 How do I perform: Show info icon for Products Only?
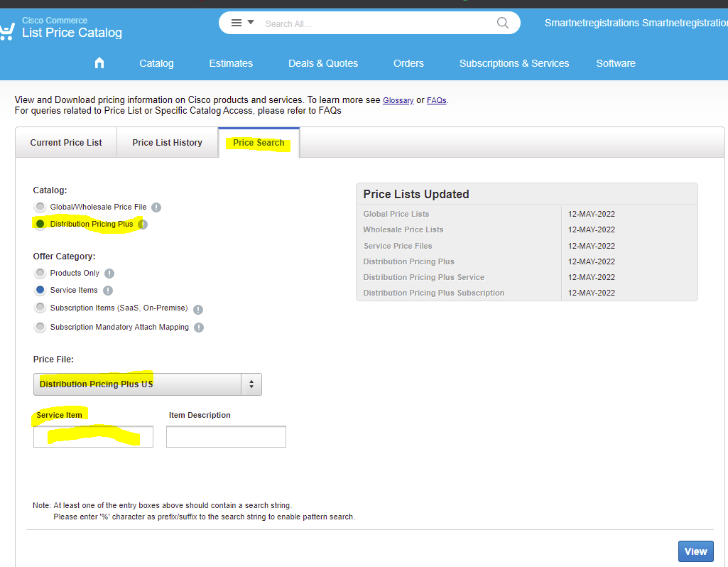tap(109, 274)
